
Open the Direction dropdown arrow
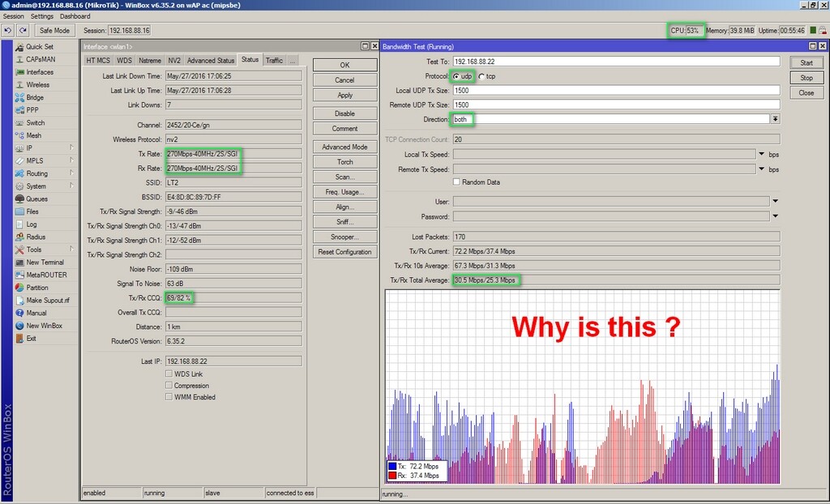point(775,119)
